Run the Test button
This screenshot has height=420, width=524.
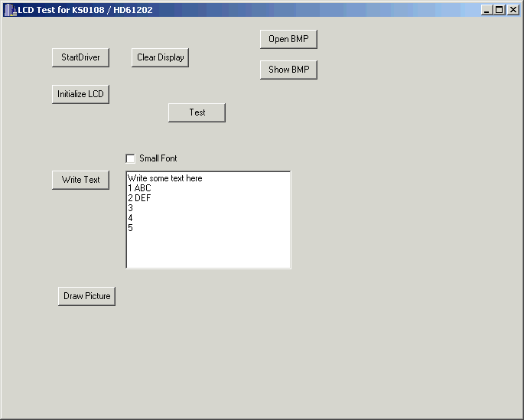pos(197,112)
